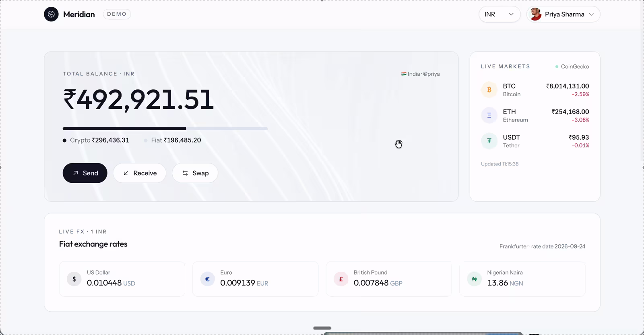Click the total balance ₹492,921.51
The height and width of the screenshot is (335, 644).
pyautogui.click(x=138, y=99)
